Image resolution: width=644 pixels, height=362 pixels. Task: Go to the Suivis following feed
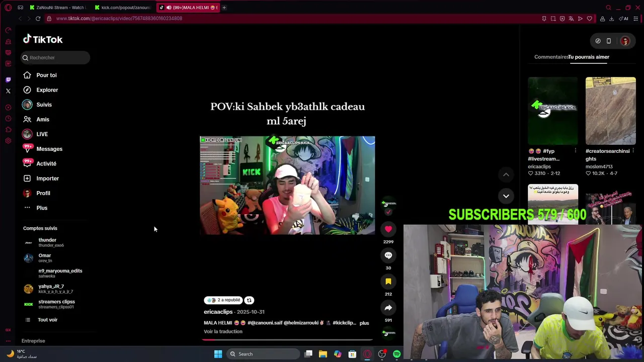(x=38, y=105)
